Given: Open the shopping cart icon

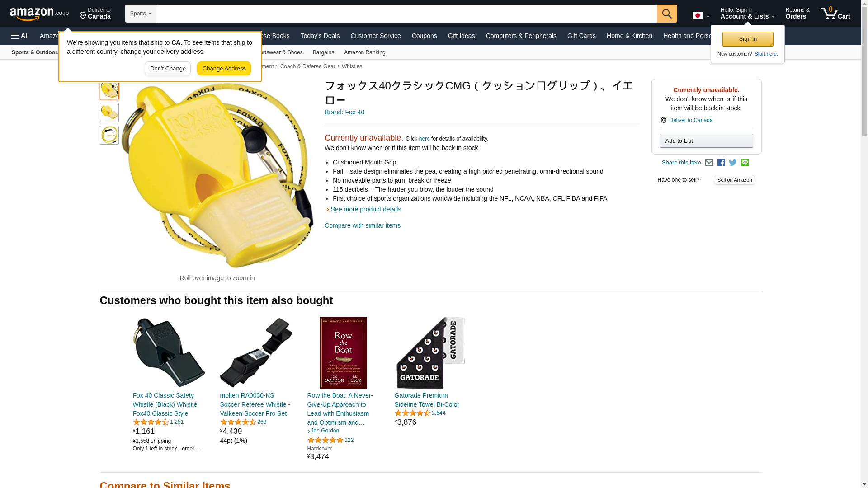Looking at the screenshot, I should point(835,14).
